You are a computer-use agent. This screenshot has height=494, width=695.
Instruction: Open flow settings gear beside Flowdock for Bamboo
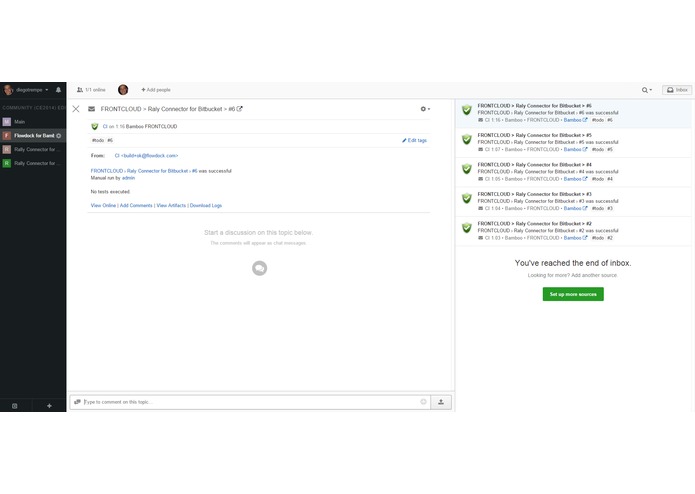point(59,136)
